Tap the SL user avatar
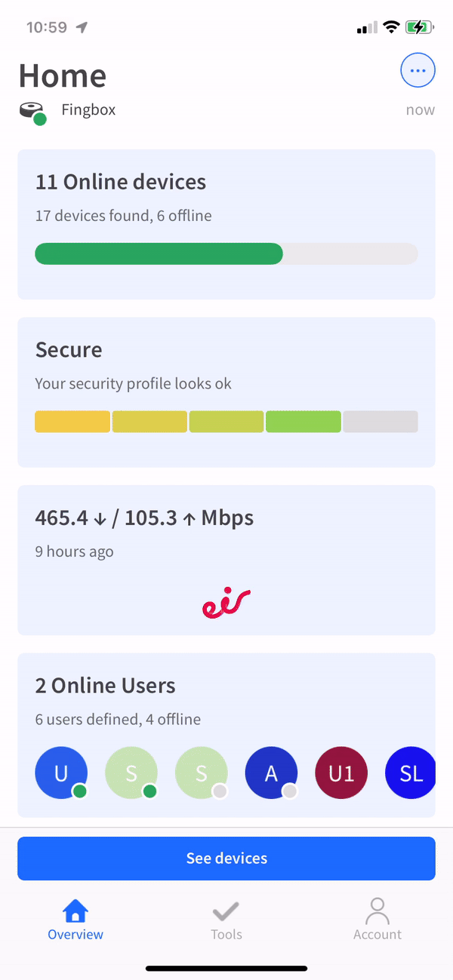Screen dimensions: 453x980 point(410,773)
